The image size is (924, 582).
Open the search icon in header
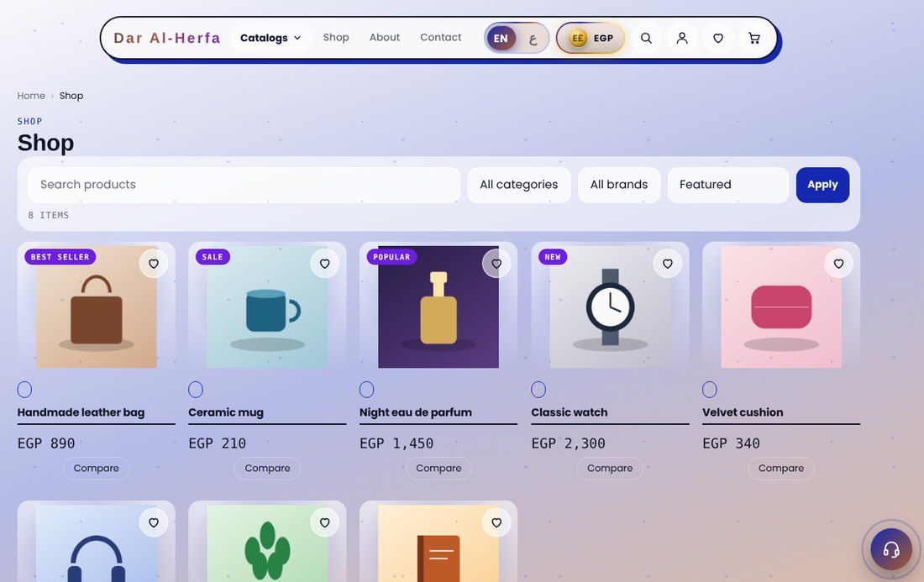pyautogui.click(x=646, y=39)
